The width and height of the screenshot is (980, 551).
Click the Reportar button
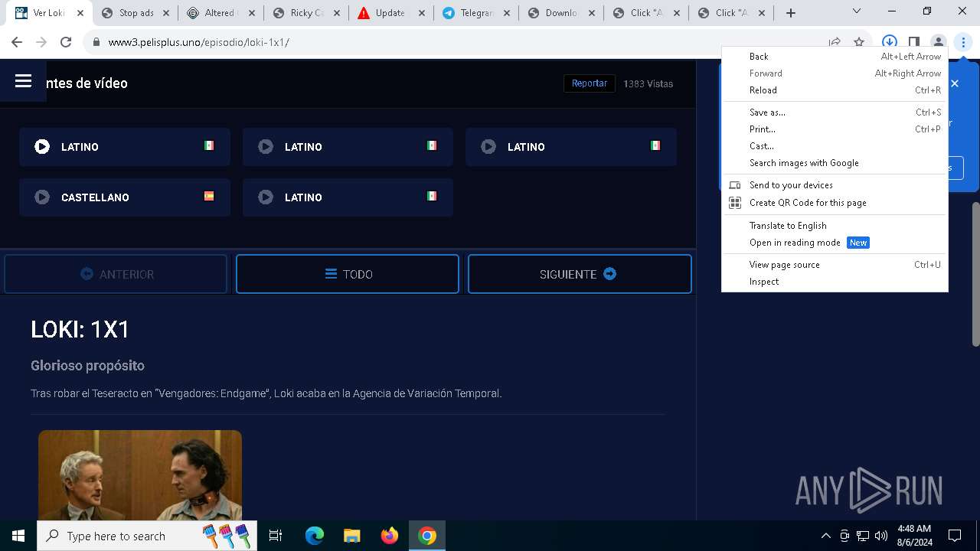point(589,83)
